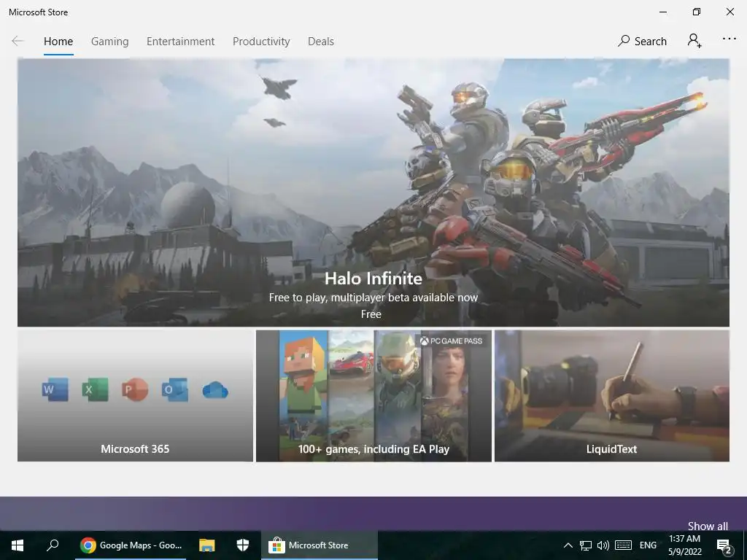Minimize the Microsoft Store window

coord(662,12)
